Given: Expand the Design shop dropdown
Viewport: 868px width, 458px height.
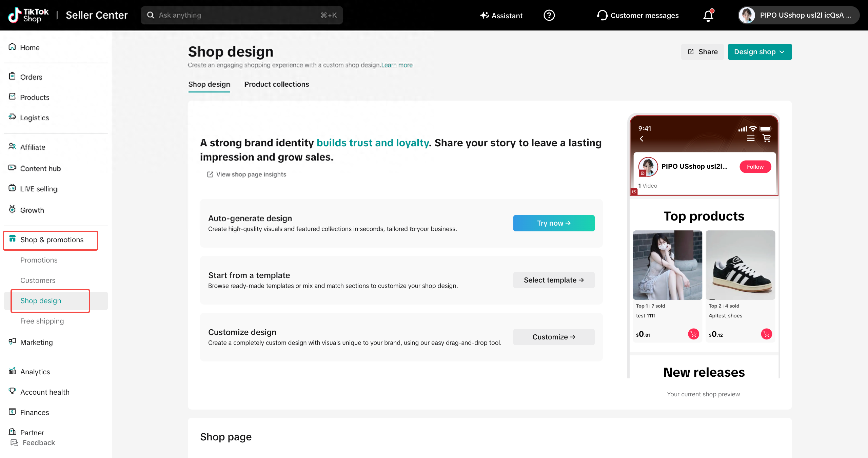Looking at the screenshot, I should pos(759,52).
